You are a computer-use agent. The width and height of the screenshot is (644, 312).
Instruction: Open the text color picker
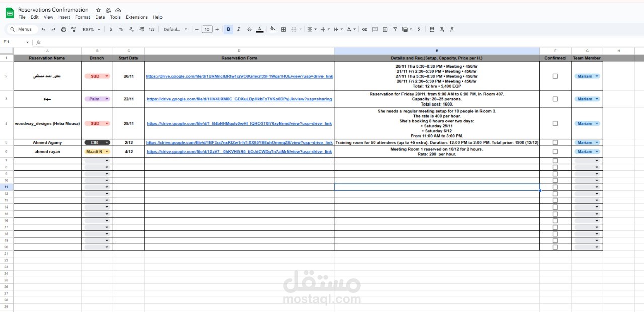tap(259, 29)
